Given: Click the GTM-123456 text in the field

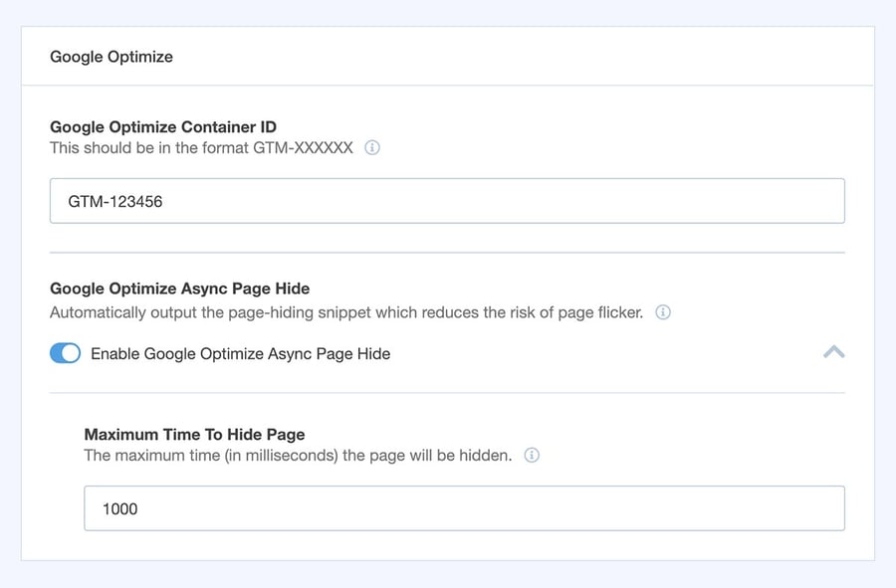Looking at the screenshot, I should tap(115, 201).
